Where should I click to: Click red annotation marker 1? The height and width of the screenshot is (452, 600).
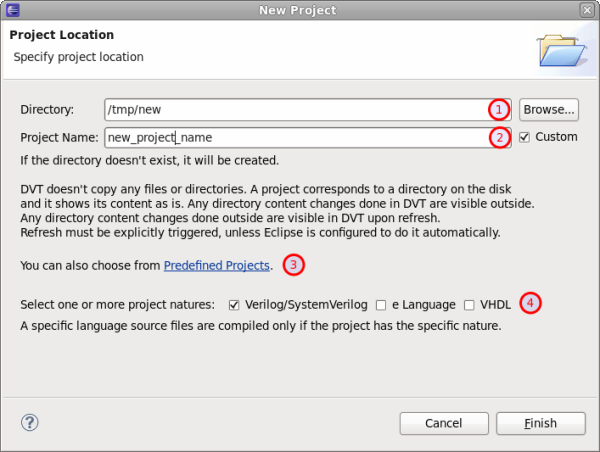[x=498, y=109]
